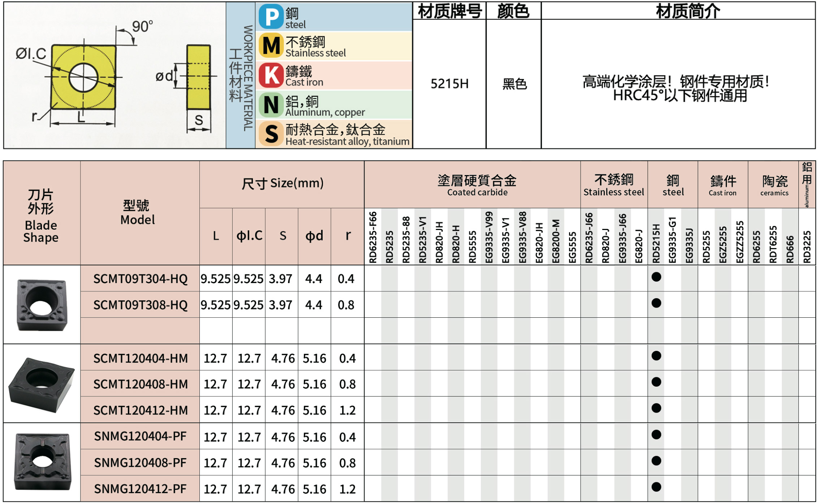
Task: Click the SNMG1204 PF insert photo
Action: (42, 462)
